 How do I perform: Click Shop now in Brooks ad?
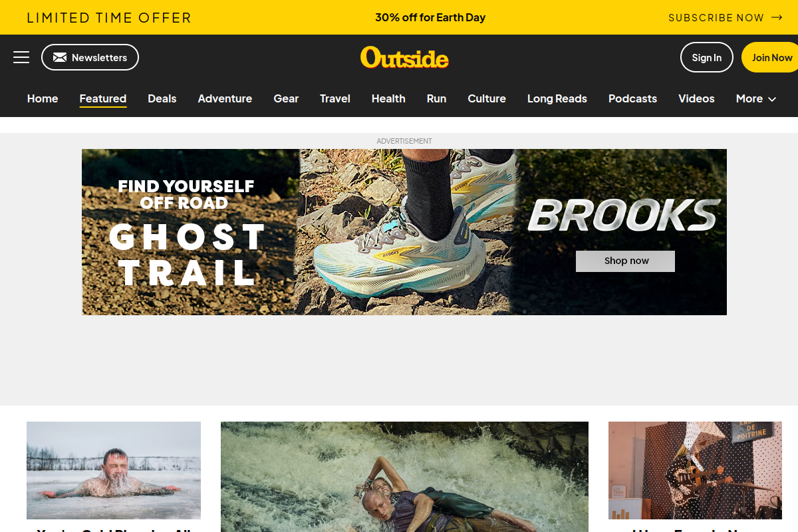pyautogui.click(x=625, y=261)
